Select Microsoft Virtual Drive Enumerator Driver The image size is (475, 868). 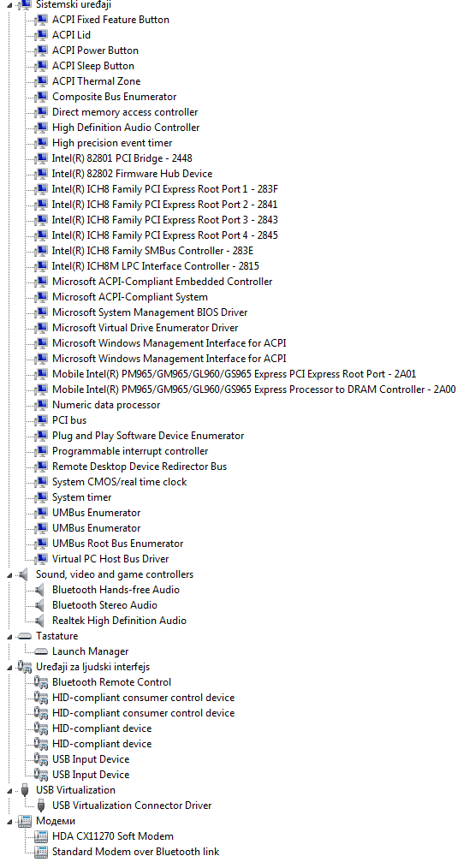coord(145,328)
